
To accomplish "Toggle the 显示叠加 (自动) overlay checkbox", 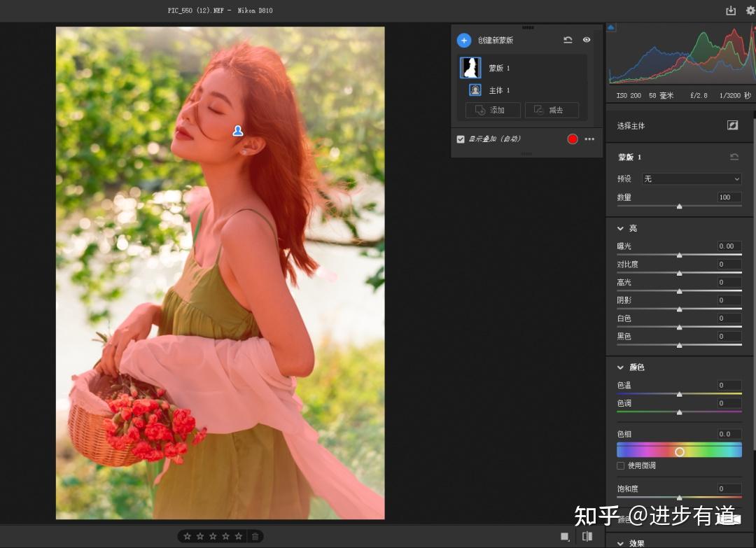I will coord(461,139).
